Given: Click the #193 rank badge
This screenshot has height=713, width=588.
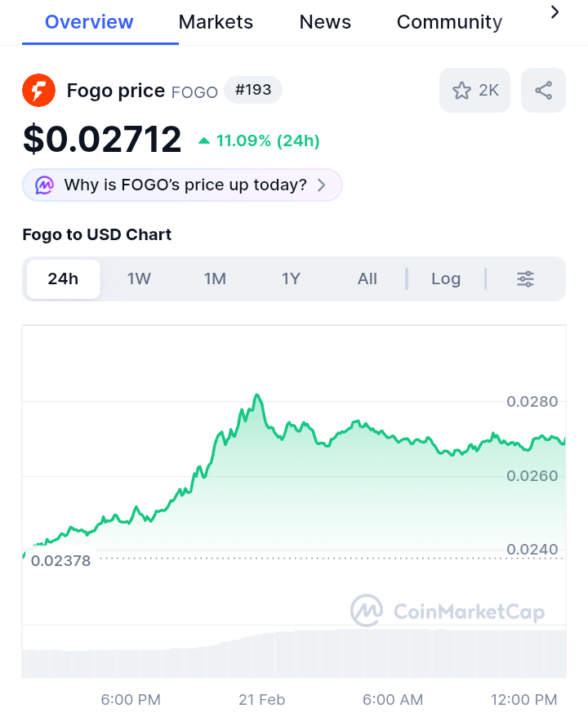Looking at the screenshot, I should (x=253, y=90).
